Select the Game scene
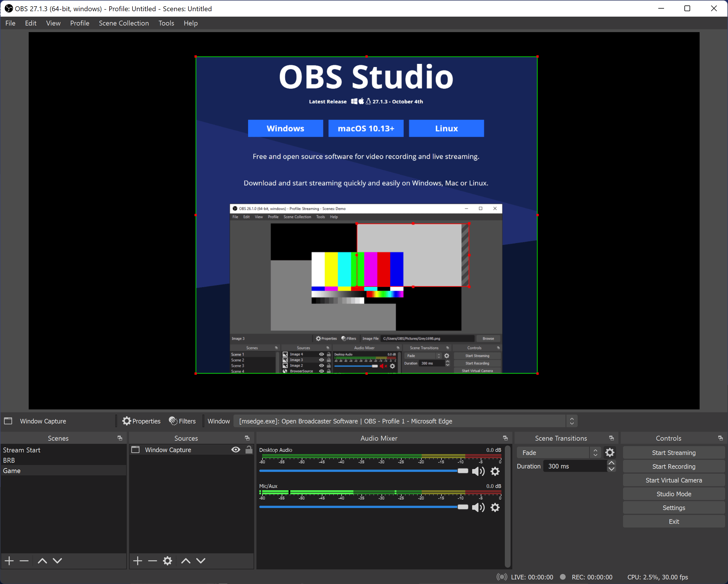This screenshot has height=584, width=728. [x=12, y=470]
